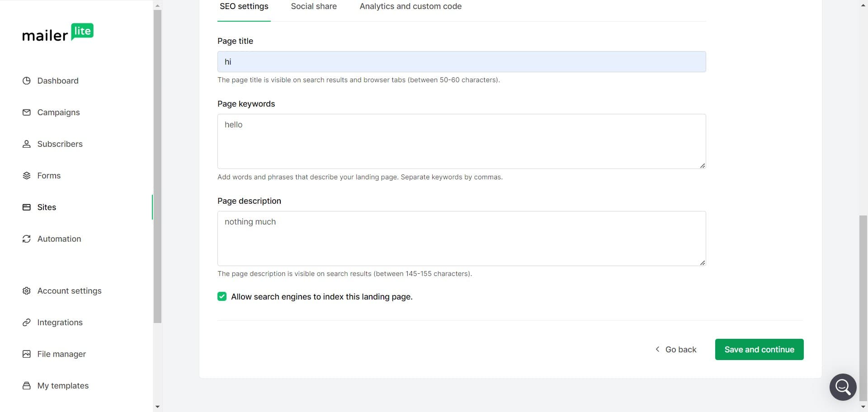Open the help chat bubble icon
This screenshot has height=412, width=868.
click(843, 387)
